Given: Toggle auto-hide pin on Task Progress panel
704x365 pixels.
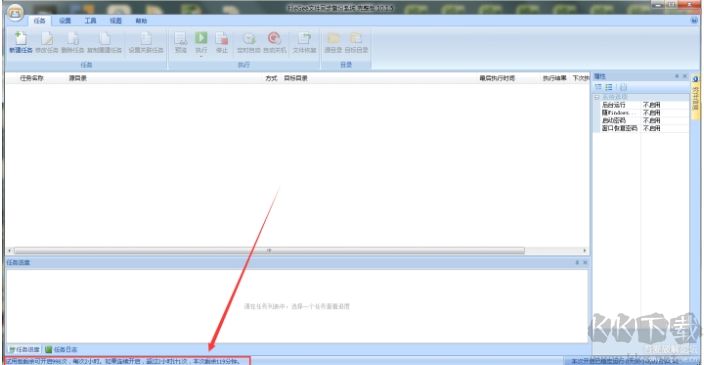Looking at the screenshot, I should pos(577,262).
